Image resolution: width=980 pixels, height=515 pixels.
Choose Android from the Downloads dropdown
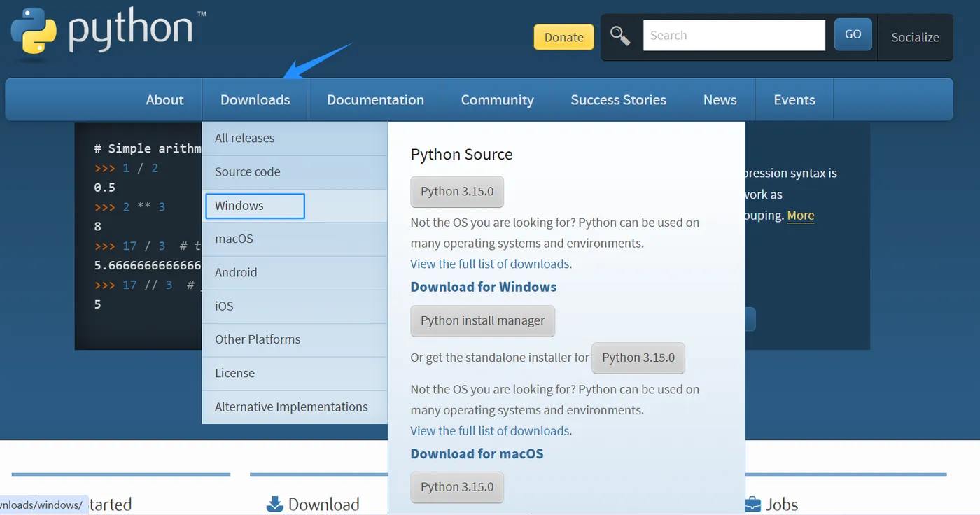[295, 273]
